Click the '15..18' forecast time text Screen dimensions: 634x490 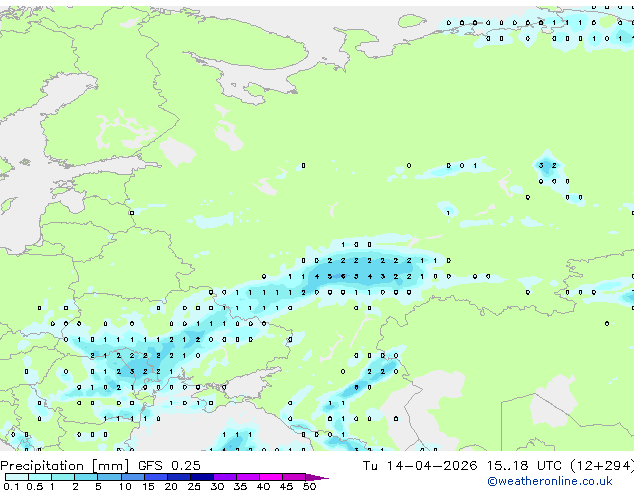pos(507,466)
